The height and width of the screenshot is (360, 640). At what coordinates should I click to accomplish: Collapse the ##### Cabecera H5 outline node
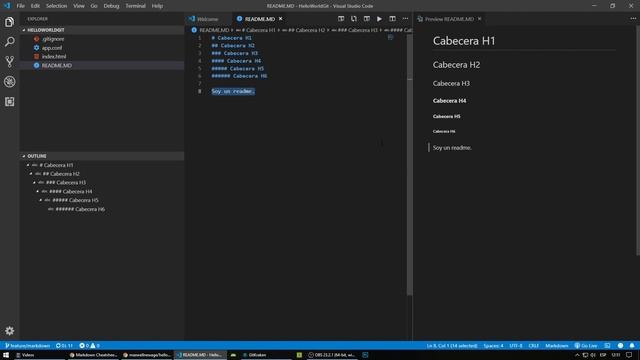click(41, 200)
